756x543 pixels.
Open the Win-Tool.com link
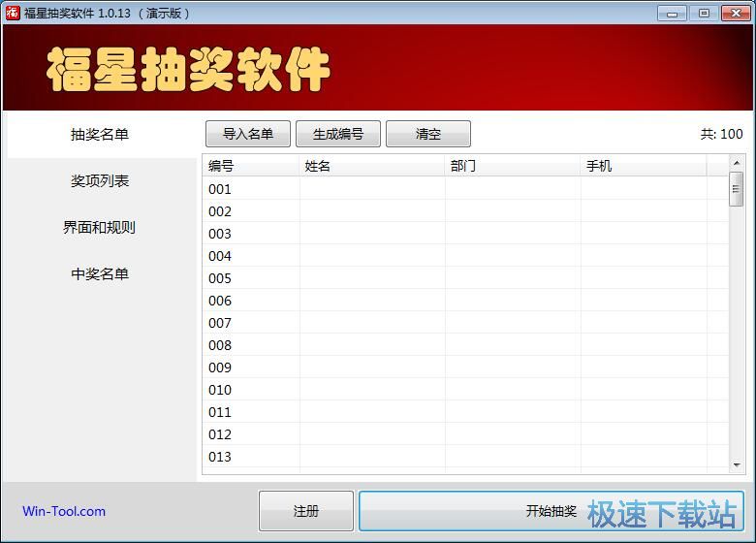64,511
